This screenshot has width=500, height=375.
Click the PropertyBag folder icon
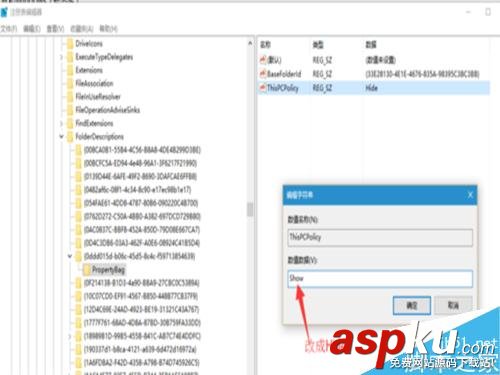[87, 270]
